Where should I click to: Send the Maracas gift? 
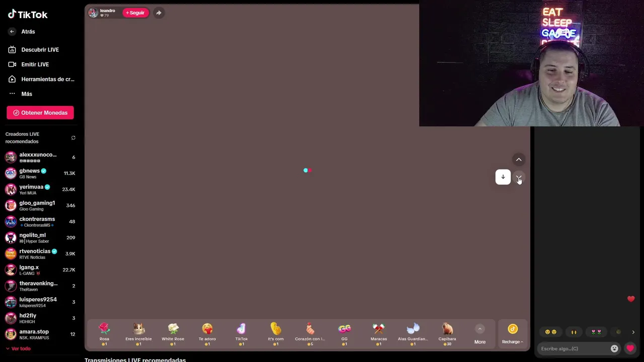point(378,334)
